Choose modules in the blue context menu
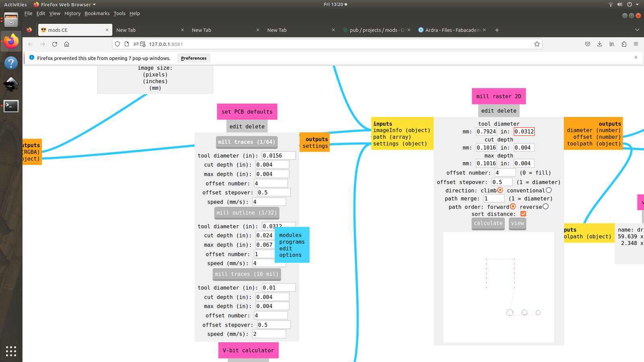644x362 pixels. [290, 235]
